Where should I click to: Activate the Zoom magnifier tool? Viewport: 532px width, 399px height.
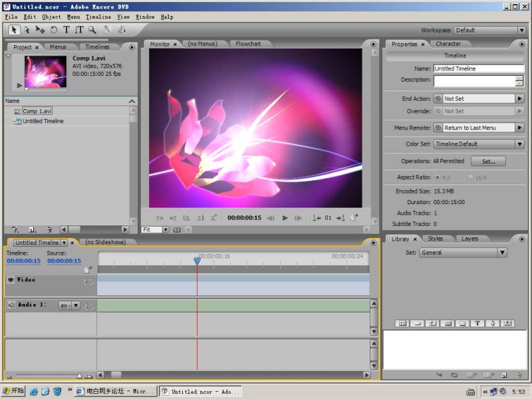[x=92, y=29]
